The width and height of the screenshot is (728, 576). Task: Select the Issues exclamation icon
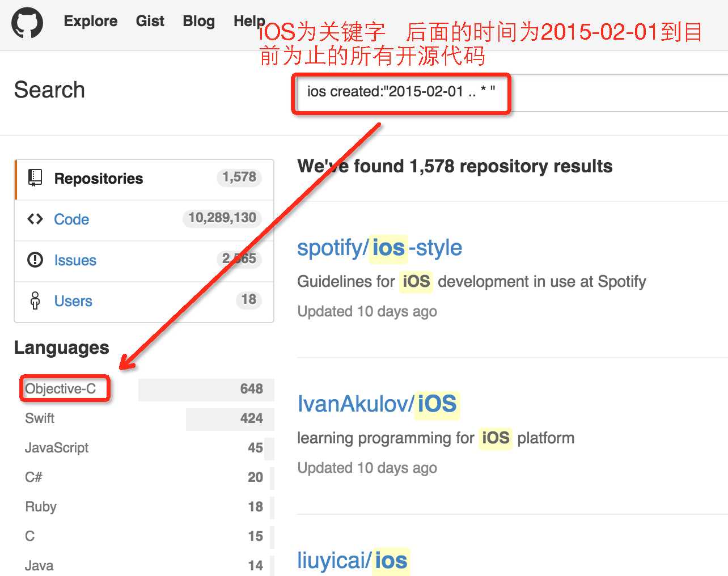35,260
